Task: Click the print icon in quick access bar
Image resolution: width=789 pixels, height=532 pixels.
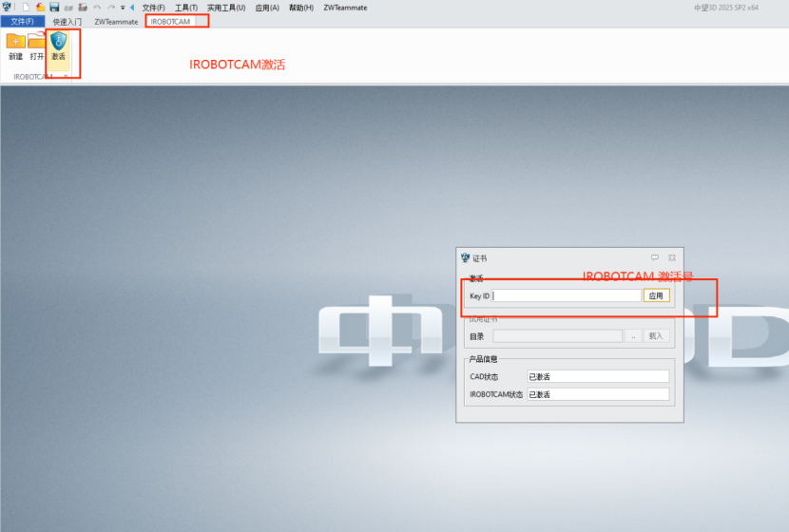Action: coord(68,8)
